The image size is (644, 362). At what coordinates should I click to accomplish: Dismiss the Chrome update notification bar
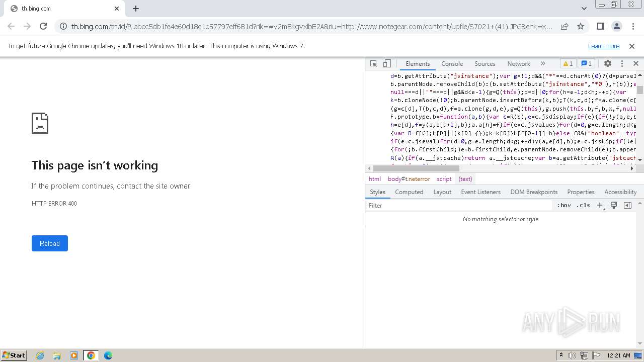[x=632, y=46]
